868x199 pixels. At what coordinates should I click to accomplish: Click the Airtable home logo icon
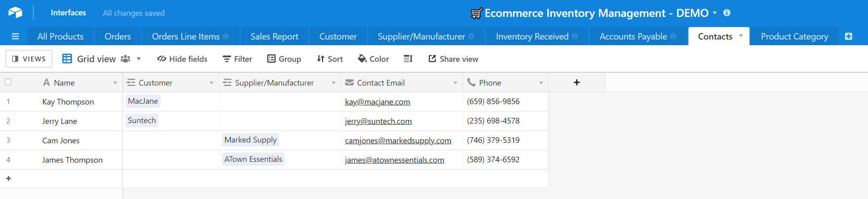pos(15,13)
